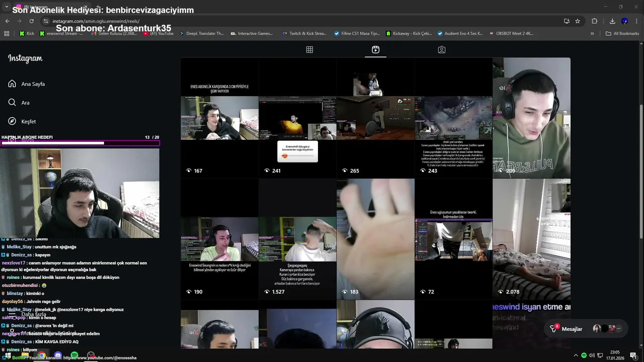644x362 pixels.
Task: Open the reel with 209 views
Action: 531,118
